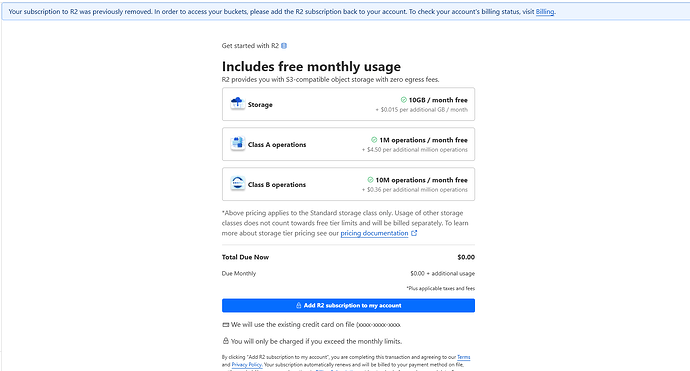The height and width of the screenshot is (371, 690).
Task: Add R2 subscription to my account
Action: 348,305
